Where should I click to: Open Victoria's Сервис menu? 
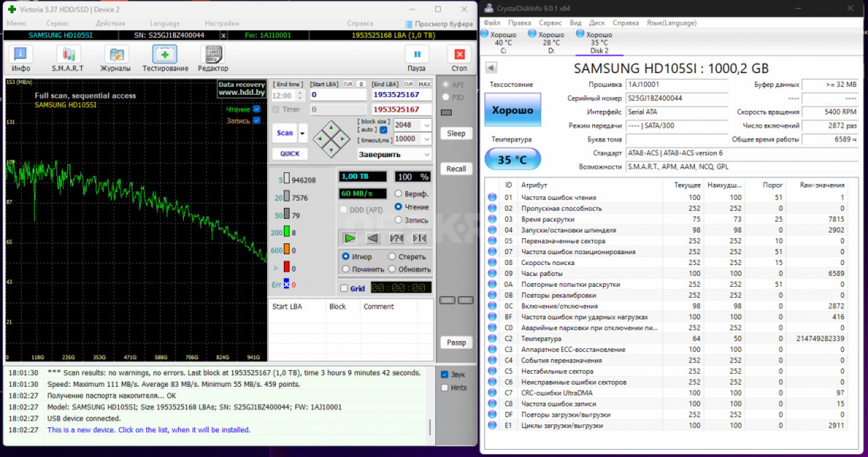tap(57, 23)
